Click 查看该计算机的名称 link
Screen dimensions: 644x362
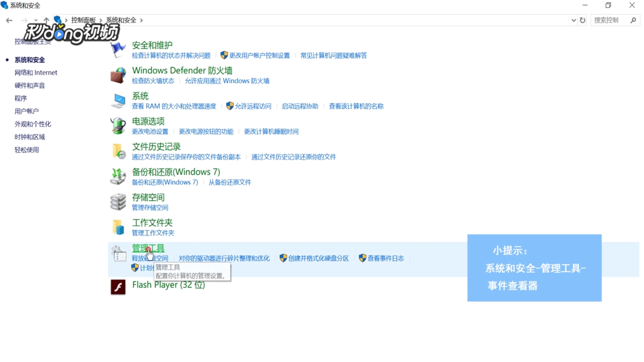pyautogui.click(x=356, y=106)
